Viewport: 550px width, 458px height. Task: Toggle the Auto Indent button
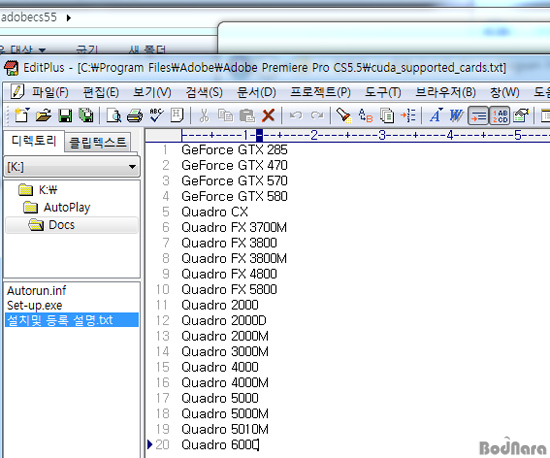point(478,116)
